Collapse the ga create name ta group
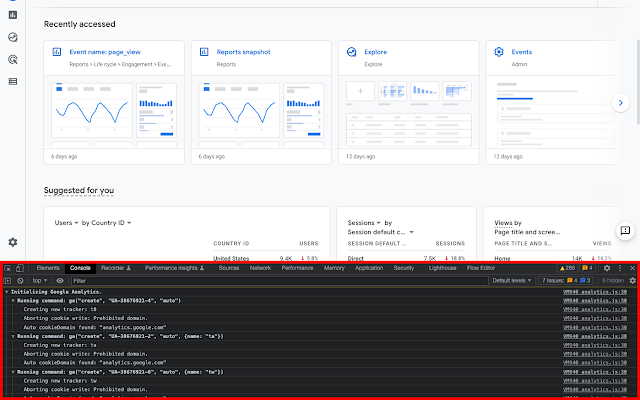Viewport: 640px width, 400px height. (x=13, y=336)
